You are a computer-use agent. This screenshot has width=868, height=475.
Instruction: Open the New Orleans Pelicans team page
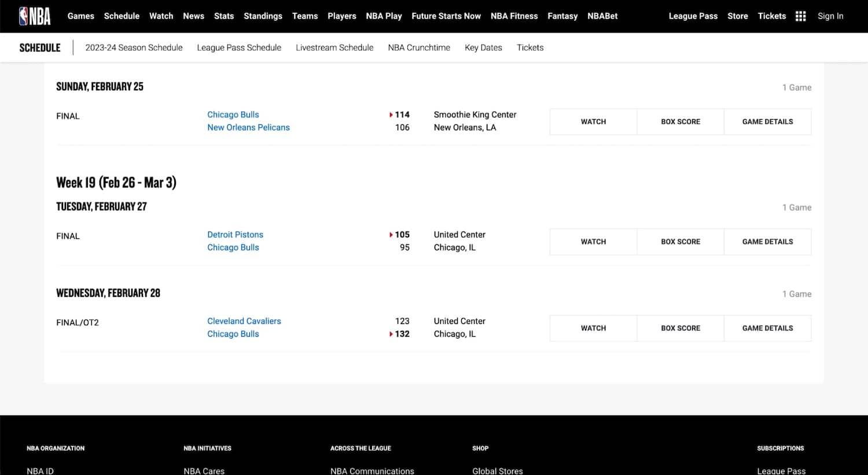tap(248, 127)
